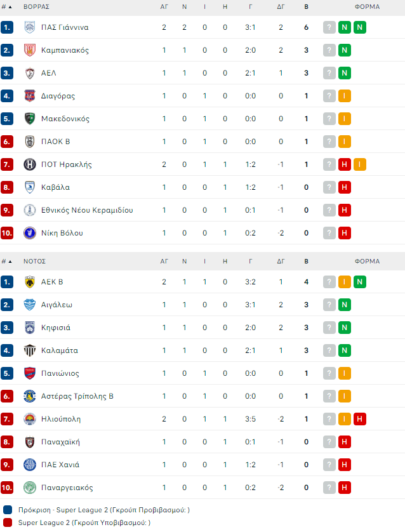Click the red Η form badge for Καβάλα
This screenshot has width=405, height=532.
pos(345,187)
